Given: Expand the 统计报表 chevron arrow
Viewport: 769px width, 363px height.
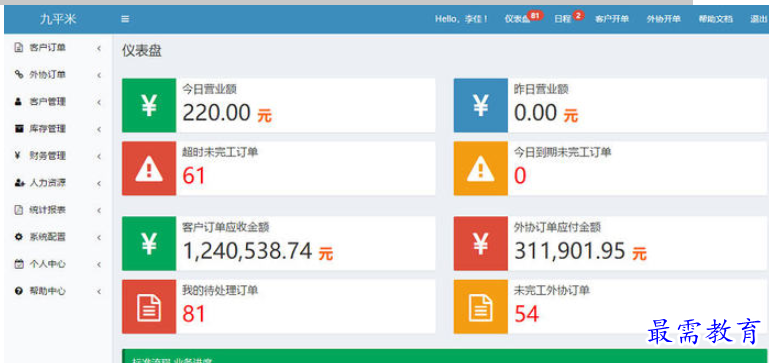Looking at the screenshot, I should [x=99, y=210].
